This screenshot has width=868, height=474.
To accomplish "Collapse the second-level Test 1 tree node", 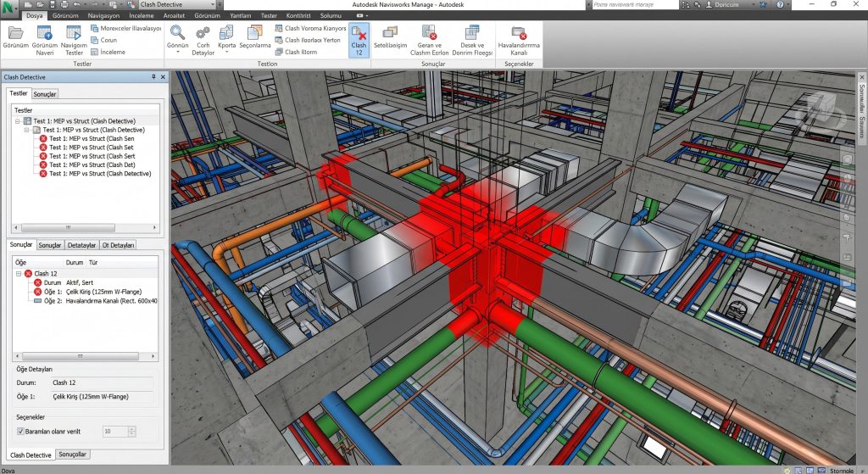I will 26,130.
